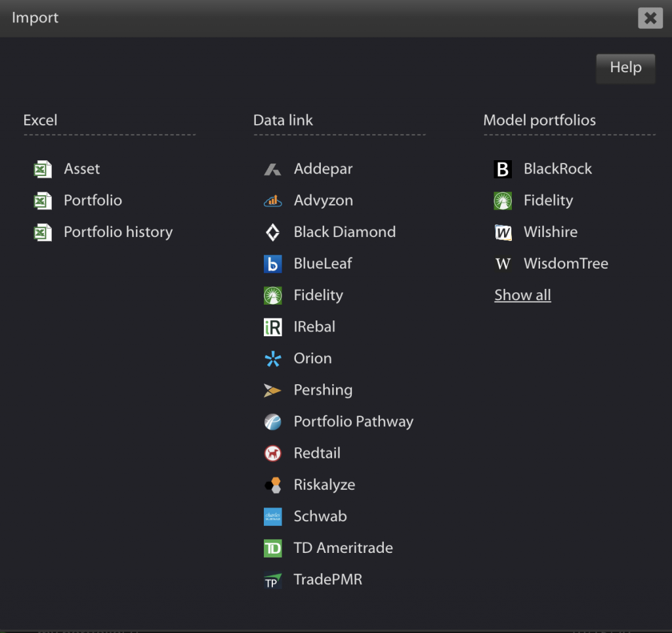The image size is (672, 633).
Task: Show all model portfolios
Action: pos(522,295)
